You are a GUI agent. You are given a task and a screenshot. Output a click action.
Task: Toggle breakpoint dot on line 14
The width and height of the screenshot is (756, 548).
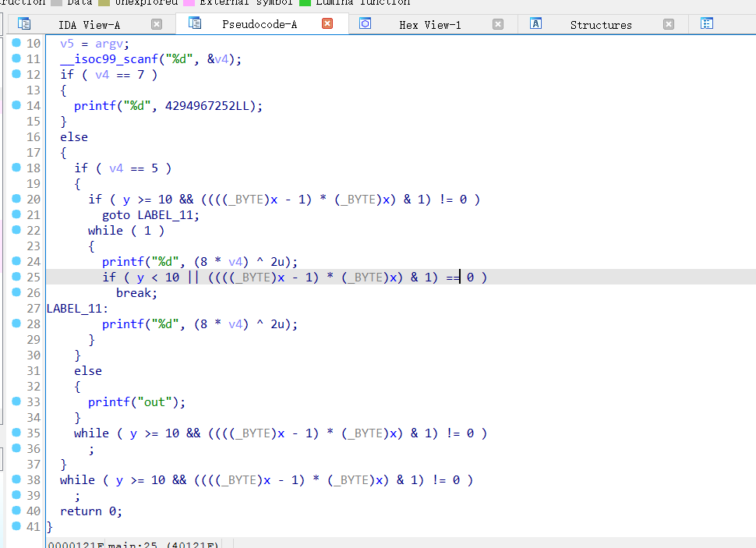(16, 104)
